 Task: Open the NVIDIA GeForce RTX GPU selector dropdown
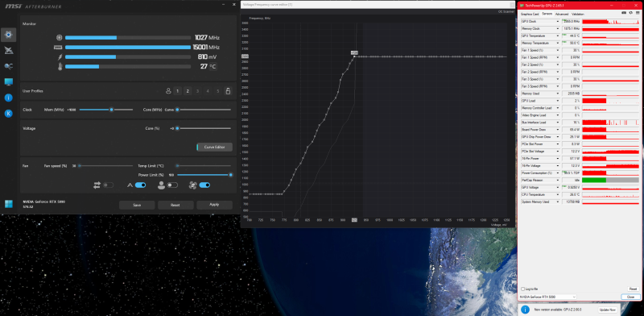tap(548, 297)
